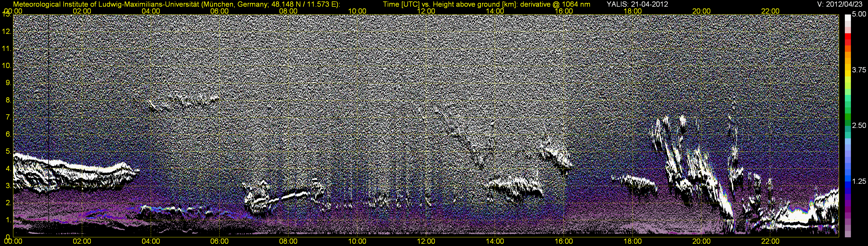This screenshot has width=868, height=246.
Task: Pick the '4.' km height label
Action: click(8, 168)
